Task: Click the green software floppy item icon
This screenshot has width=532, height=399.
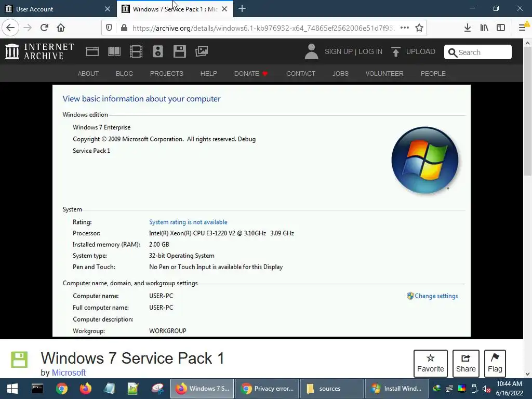Action: [19, 360]
